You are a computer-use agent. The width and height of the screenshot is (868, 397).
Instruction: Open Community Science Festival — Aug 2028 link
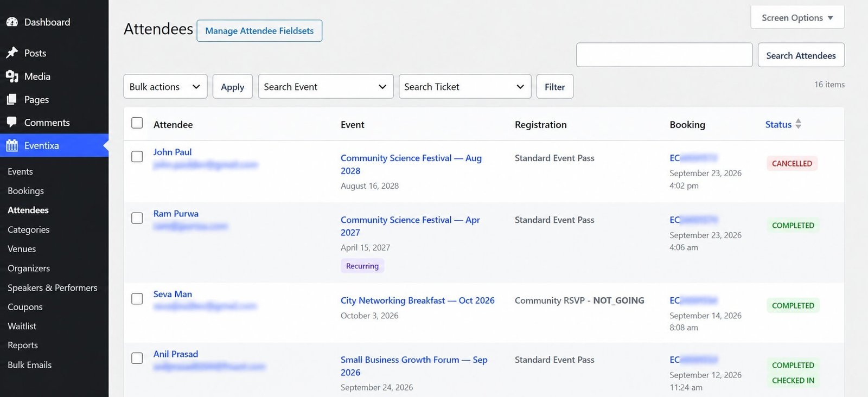[x=411, y=164]
